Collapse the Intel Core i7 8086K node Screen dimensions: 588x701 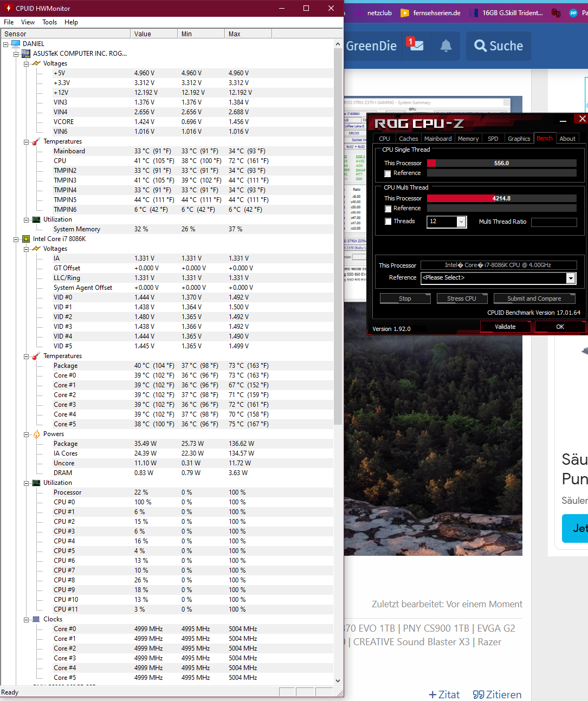16,239
